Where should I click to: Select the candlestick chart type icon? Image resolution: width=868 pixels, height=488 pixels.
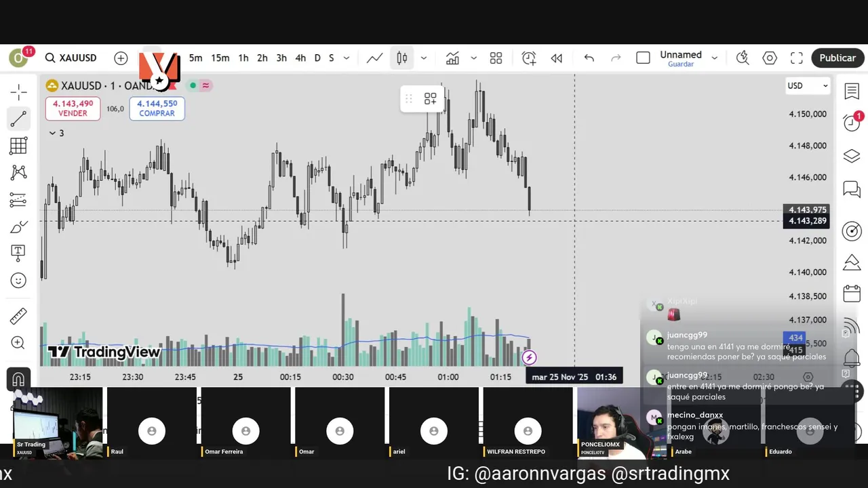tap(402, 58)
